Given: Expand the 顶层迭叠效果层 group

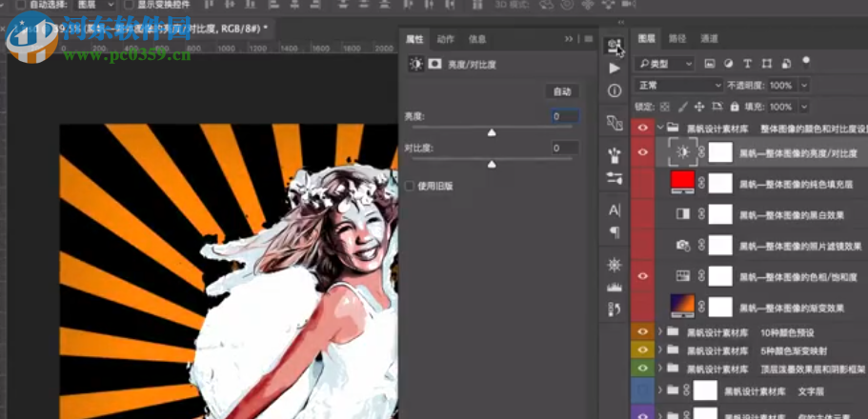Looking at the screenshot, I should coord(660,368).
